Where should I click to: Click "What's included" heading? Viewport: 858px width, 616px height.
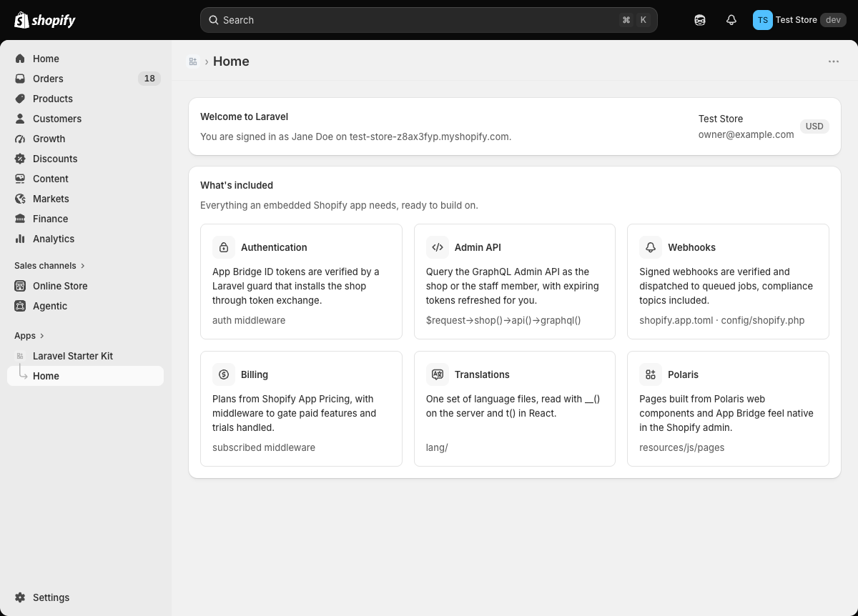(x=237, y=185)
